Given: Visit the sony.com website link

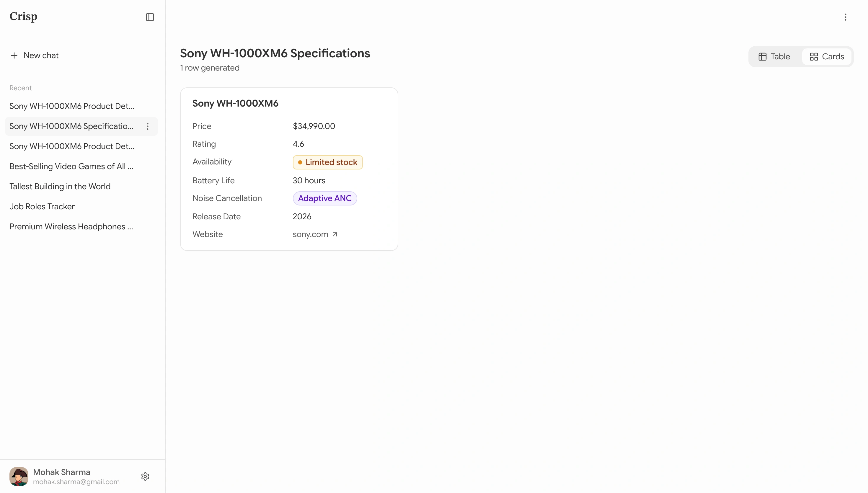Looking at the screenshot, I should click(310, 234).
